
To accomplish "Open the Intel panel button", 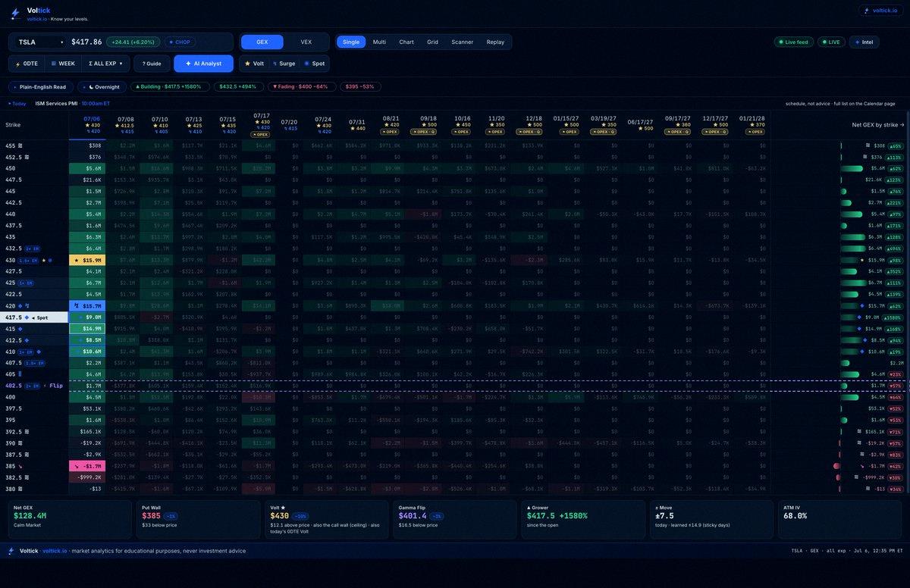I will click(x=864, y=42).
